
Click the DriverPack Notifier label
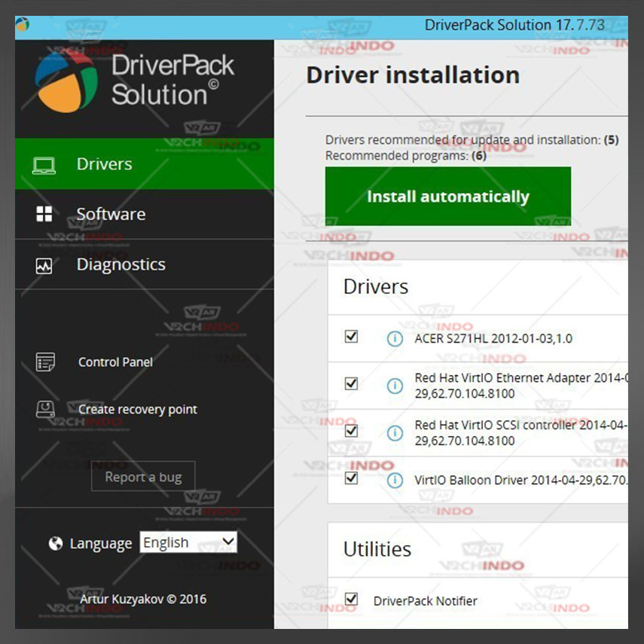click(425, 601)
